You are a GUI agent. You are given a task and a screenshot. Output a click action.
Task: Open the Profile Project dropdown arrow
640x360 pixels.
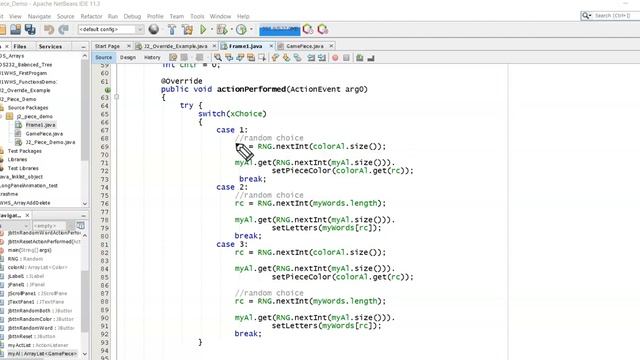tap(251, 29)
